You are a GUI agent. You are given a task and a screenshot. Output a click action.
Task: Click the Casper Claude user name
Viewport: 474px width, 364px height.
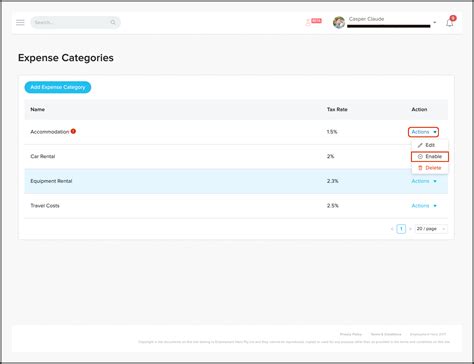tap(366, 19)
